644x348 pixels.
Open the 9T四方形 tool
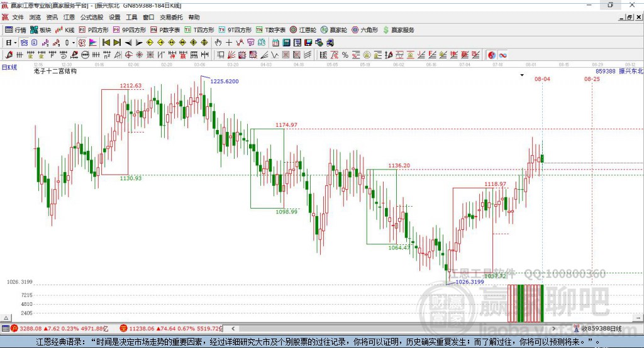[235, 30]
